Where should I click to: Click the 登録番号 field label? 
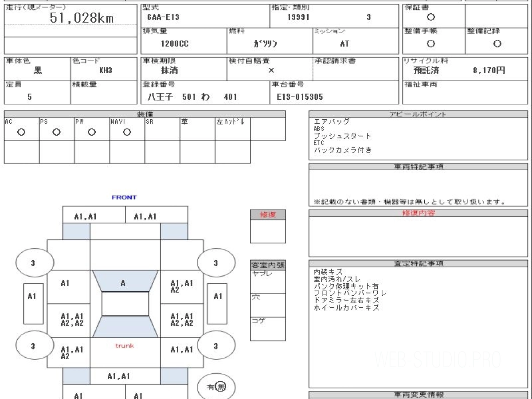point(159,84)
